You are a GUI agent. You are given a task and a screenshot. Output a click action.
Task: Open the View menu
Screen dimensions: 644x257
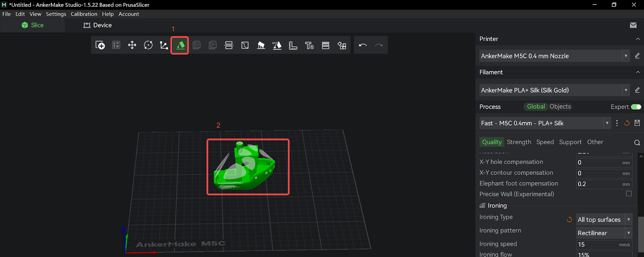pos(35,14)
